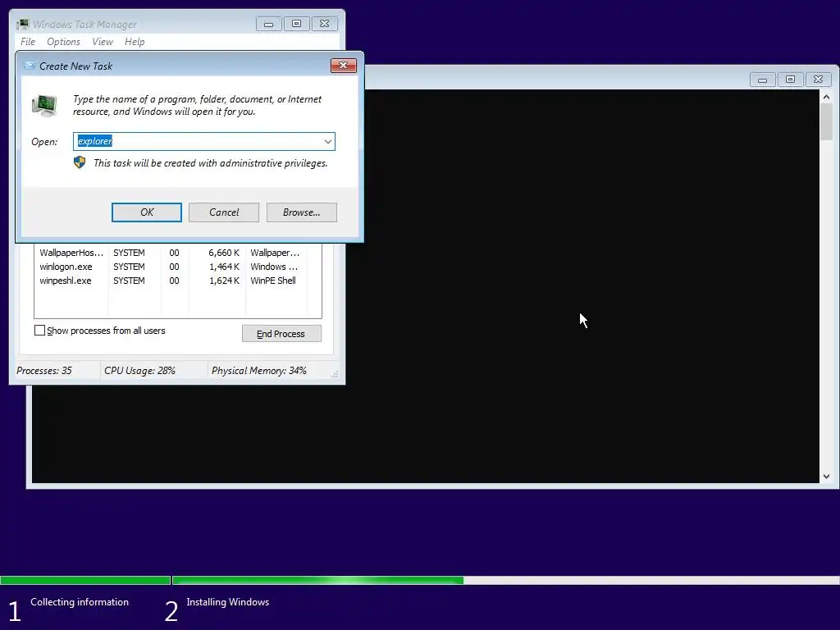
Task: Click the CPU Usage: 28% status entry
Action: point(139,370)
